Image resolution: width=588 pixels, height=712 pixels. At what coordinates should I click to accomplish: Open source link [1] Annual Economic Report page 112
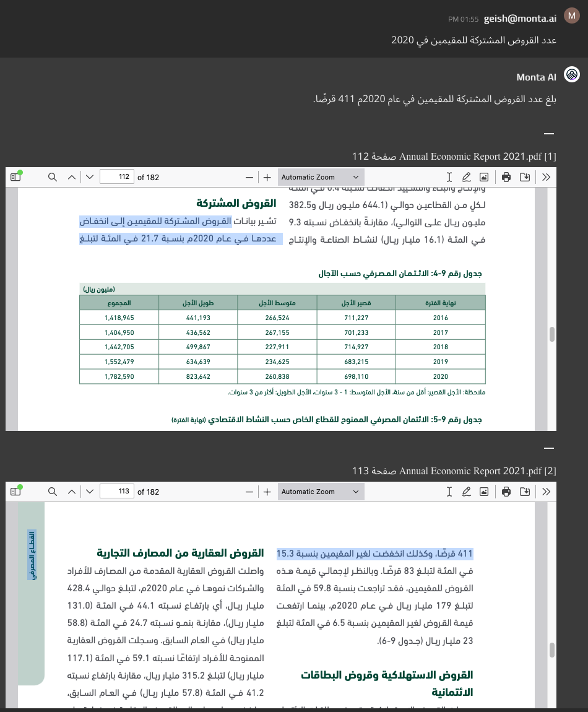[454, 156]
